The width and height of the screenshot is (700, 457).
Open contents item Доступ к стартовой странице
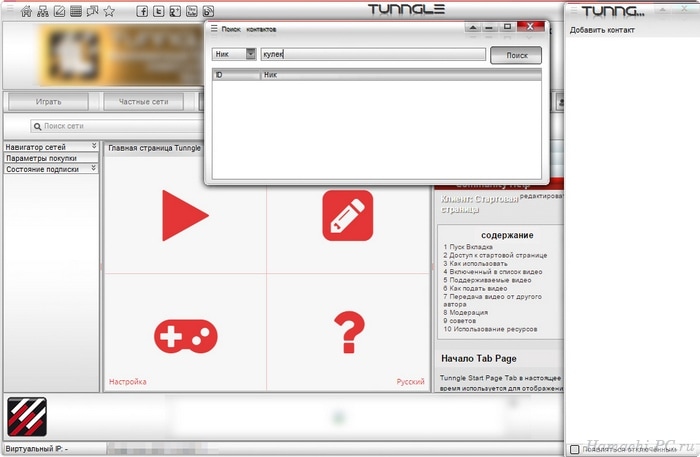coord(495,255)
